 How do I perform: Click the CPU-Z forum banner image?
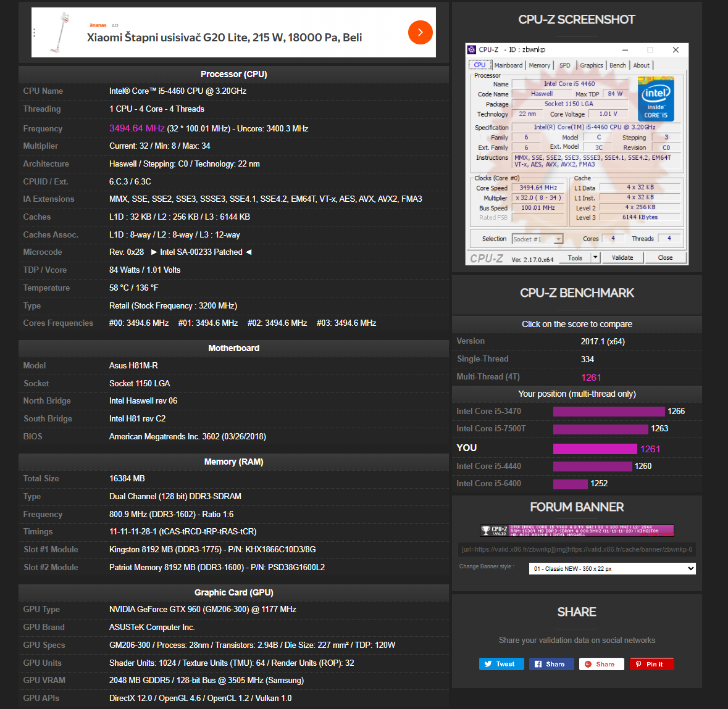[x=577, y=530]
